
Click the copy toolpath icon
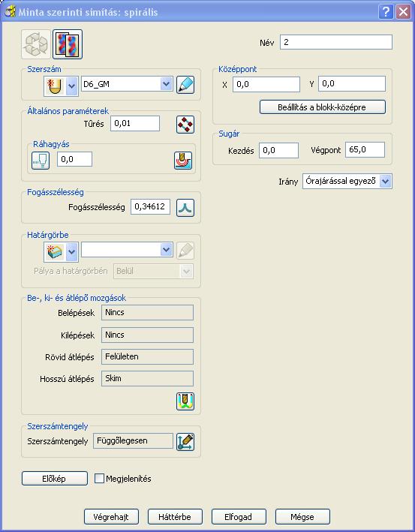[68, 44]
